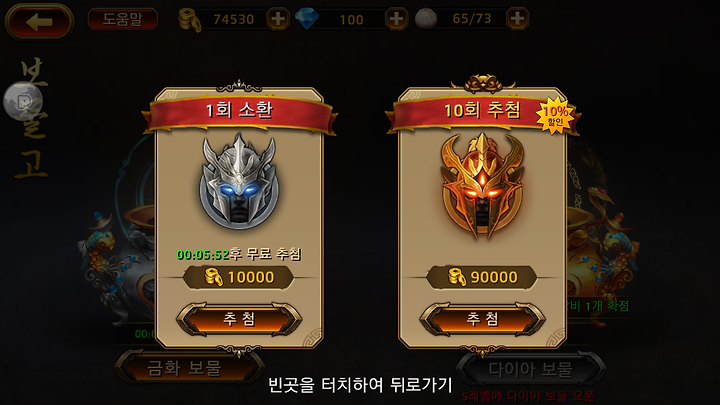Click the blue diamond currency icon
720x405 pixels.
tap(307, 19)
